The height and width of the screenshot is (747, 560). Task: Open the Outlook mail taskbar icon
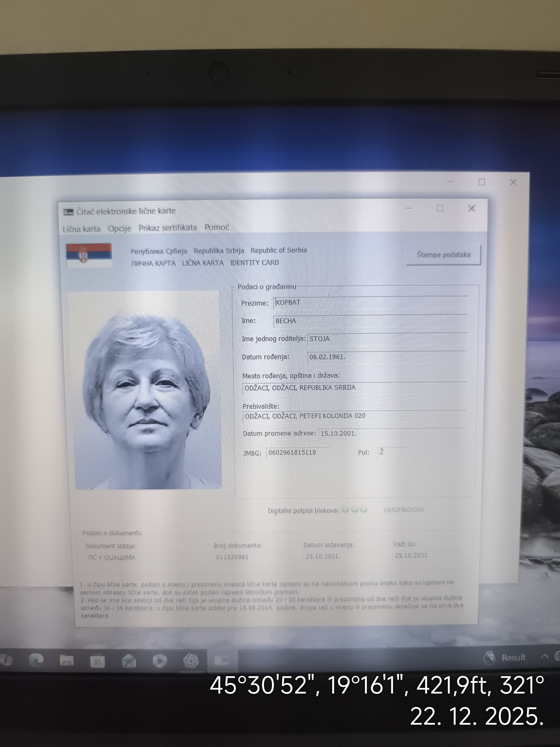coord(129,661)
